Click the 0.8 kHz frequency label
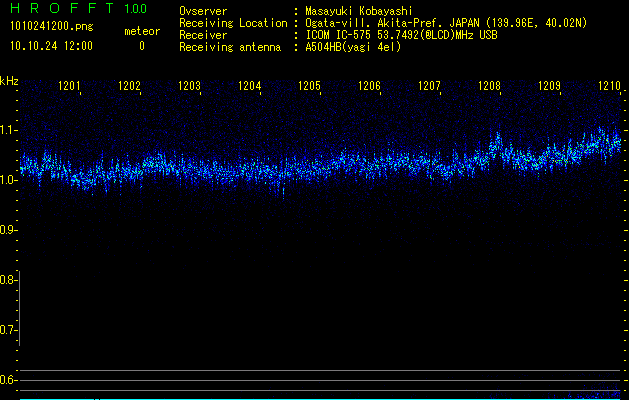Screen dimensions: 629x400 (x=8, y=280)
